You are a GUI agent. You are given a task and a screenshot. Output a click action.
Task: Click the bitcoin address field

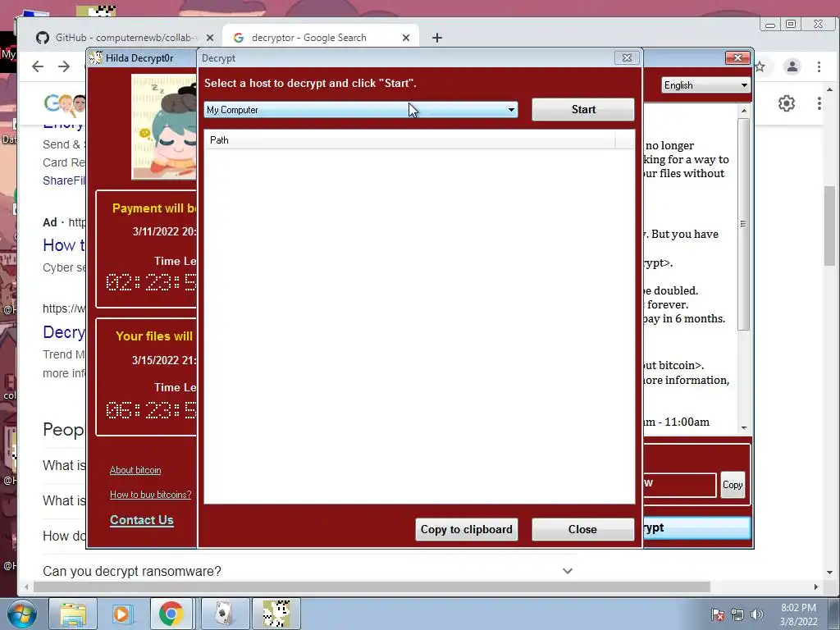[679, 485]
